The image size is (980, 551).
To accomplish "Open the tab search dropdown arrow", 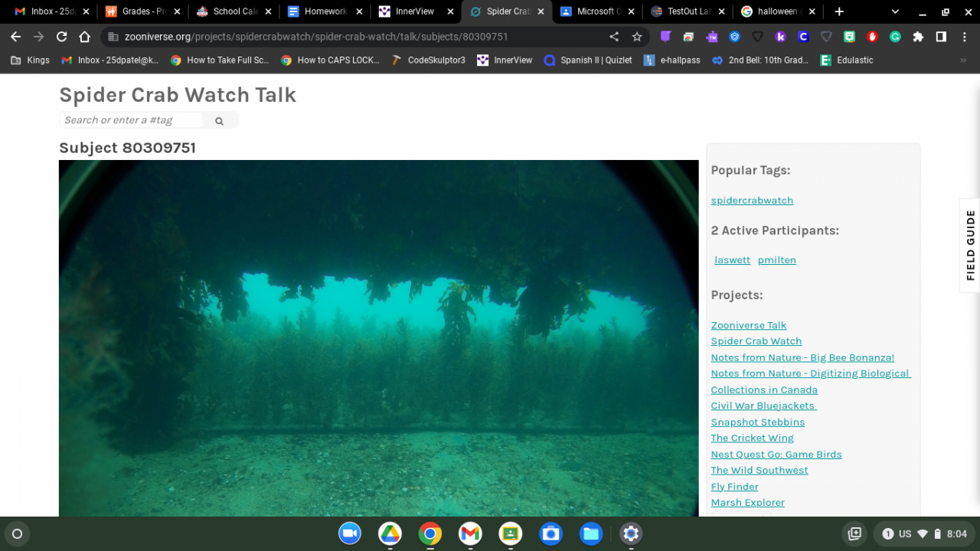I will 895,11.
